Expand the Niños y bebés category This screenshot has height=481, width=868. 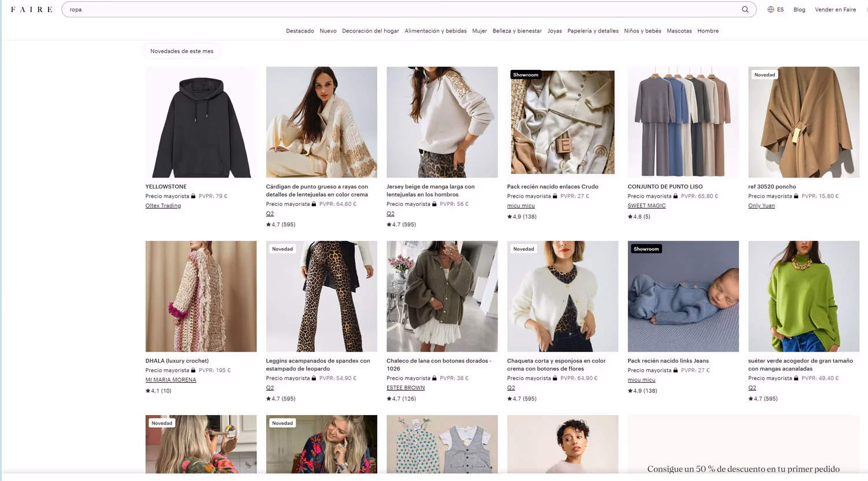point(642,31)
